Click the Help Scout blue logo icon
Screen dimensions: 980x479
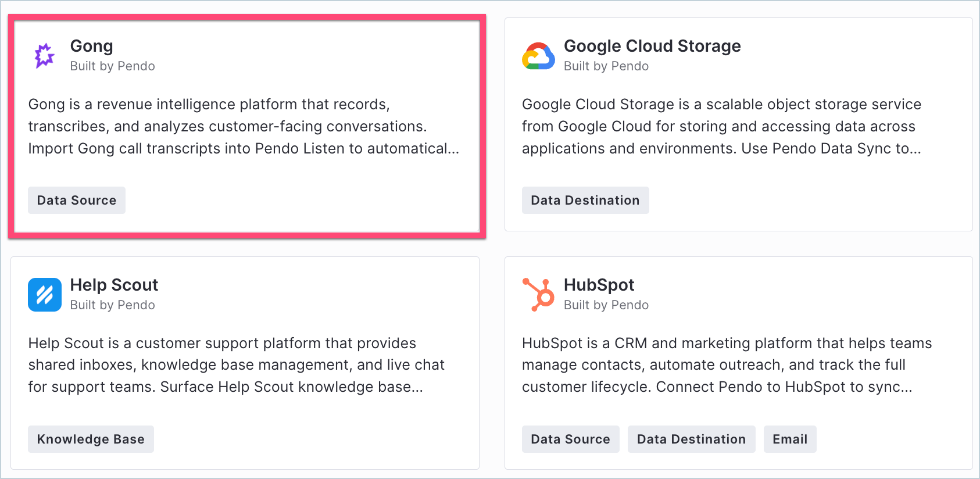45,295
